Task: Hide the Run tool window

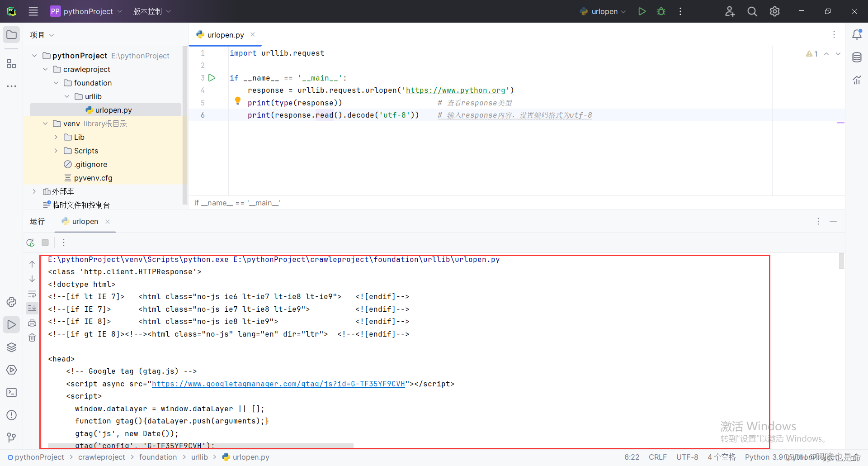Action: pos(833,221)
